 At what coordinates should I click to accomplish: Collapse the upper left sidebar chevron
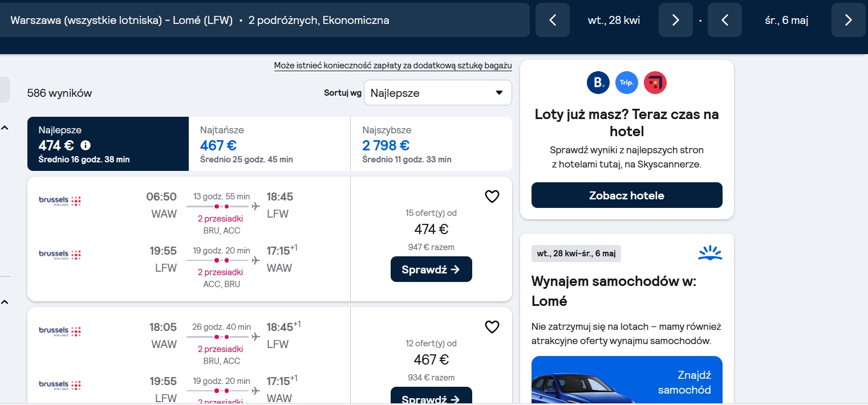point(5,128)
